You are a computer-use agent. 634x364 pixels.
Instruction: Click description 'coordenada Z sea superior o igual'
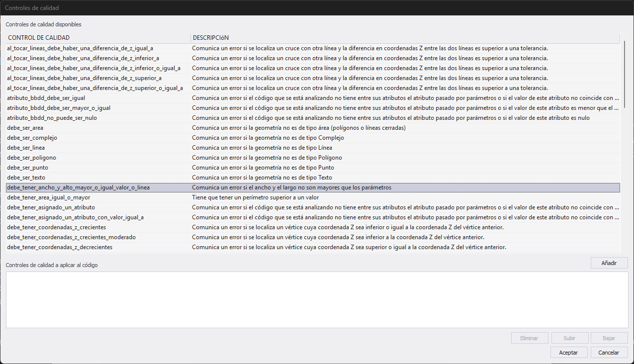coord(349,247)
